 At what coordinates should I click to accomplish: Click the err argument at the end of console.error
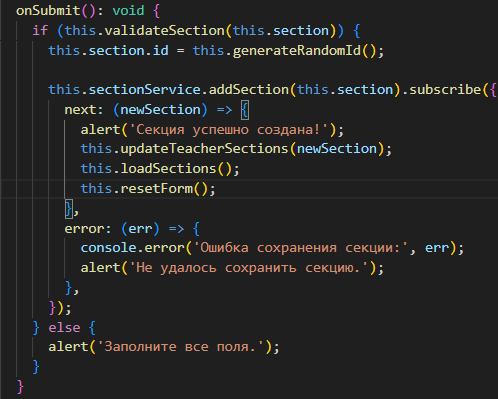[437, 248]
